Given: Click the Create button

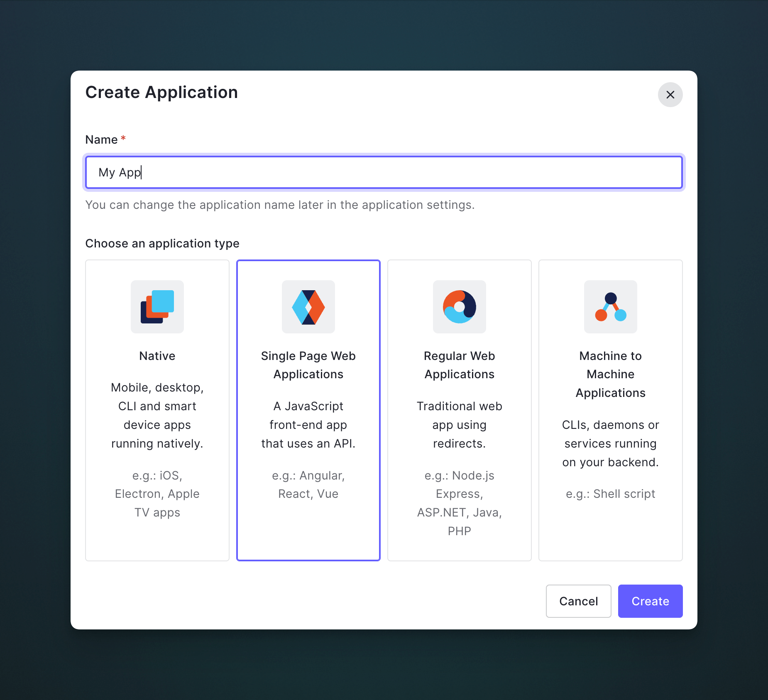Looking at the screenshot, I should 650,601.
